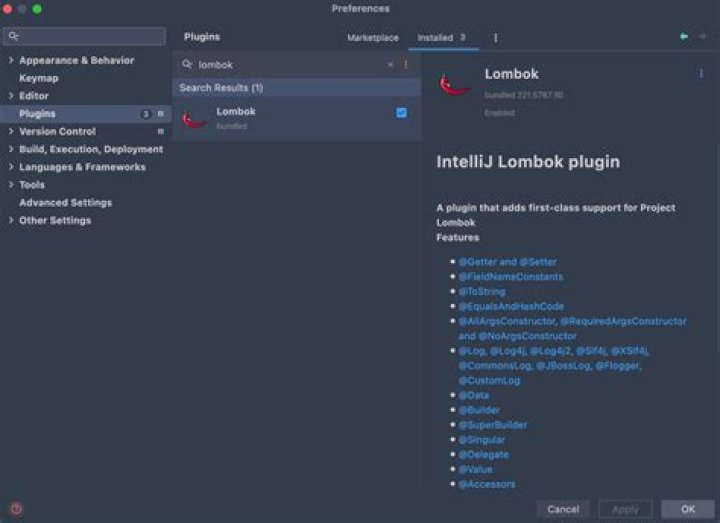The width and height of the screenshot is (720, 523).
Task: Expand Build, Execution, Deployment section
Action: pos(11,149)
